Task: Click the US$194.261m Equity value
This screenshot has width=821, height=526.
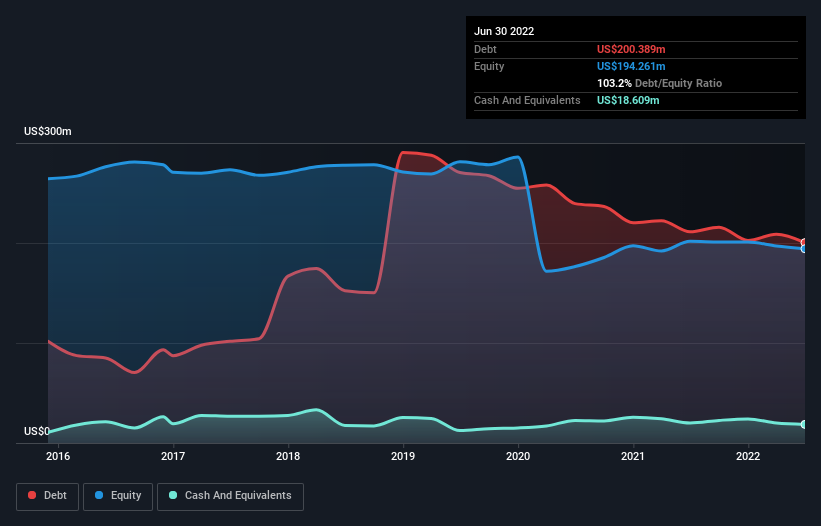Action: [x=631, y=66]
